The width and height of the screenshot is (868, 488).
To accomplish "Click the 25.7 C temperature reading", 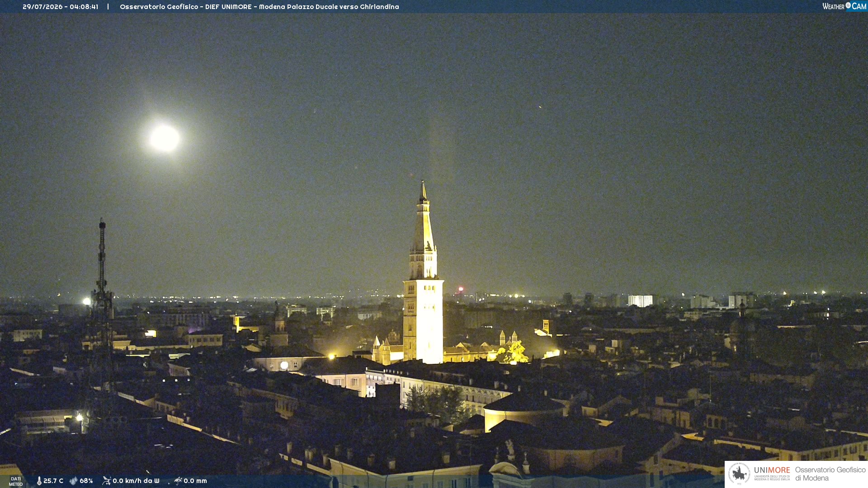I will 53,481.
